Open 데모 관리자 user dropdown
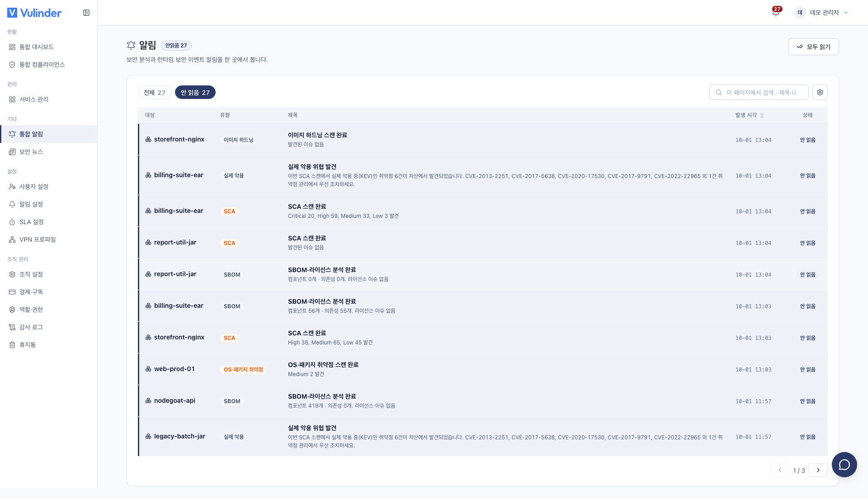This screenshot has width=868, height=499. 821,13
